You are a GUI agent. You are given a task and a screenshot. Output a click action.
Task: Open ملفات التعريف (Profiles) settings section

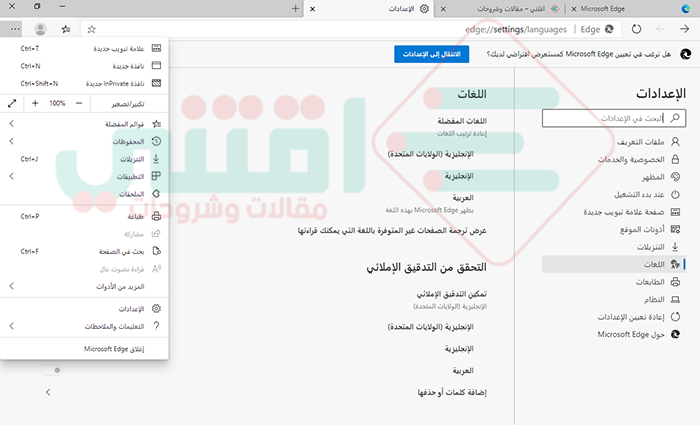pyautogui.click(x=614, y=142)
